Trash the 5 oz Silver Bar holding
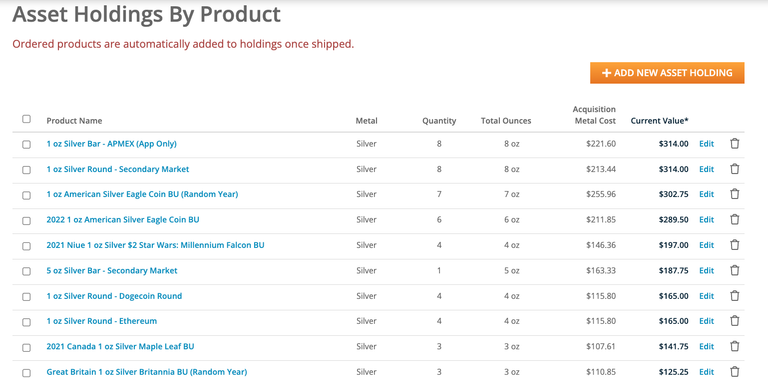The width and height of the screenshot is (768, 392). [734, 270]
